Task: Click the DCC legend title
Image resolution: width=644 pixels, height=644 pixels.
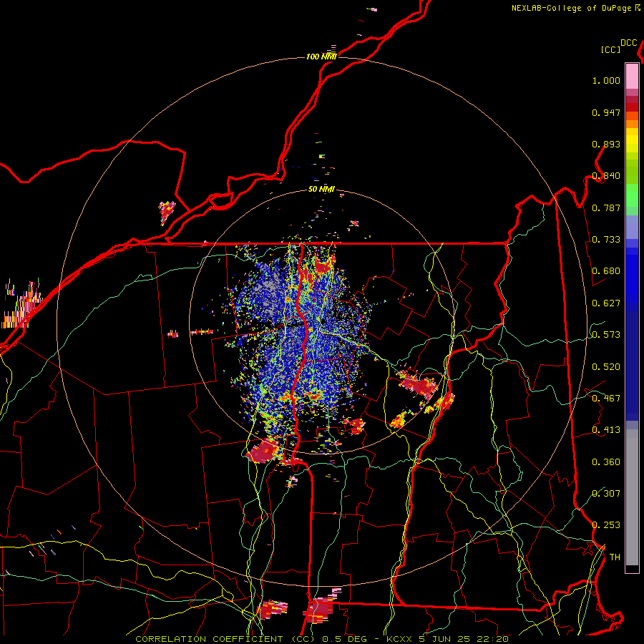Action: [628, 43]
